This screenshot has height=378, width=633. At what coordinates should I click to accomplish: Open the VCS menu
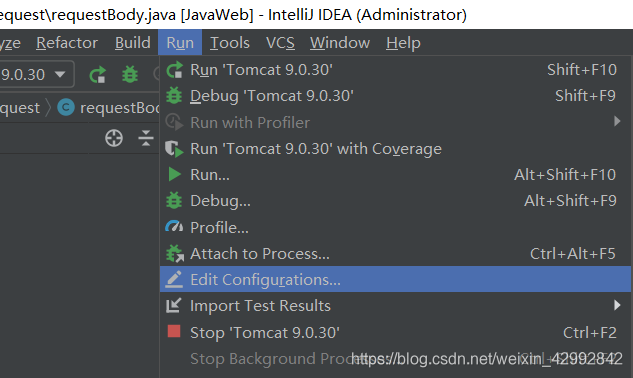(x=280, y=42)
